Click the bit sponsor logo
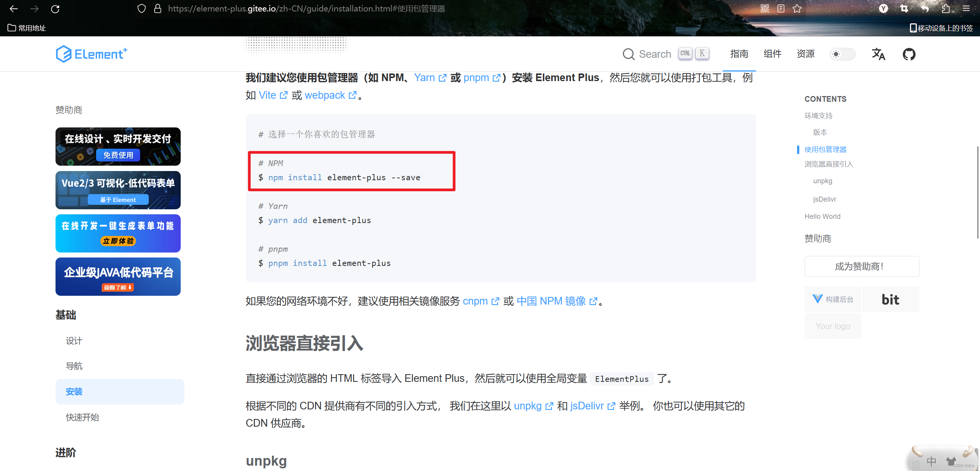This screenshot has height=471, width=980. pyautogui.click(x=891, y=299)
